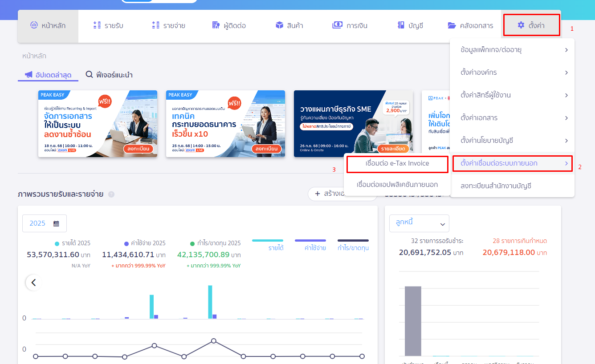Click the ตั้งค่า settings menu
This screenshot has height=364, width=595.
pos(531,25)
